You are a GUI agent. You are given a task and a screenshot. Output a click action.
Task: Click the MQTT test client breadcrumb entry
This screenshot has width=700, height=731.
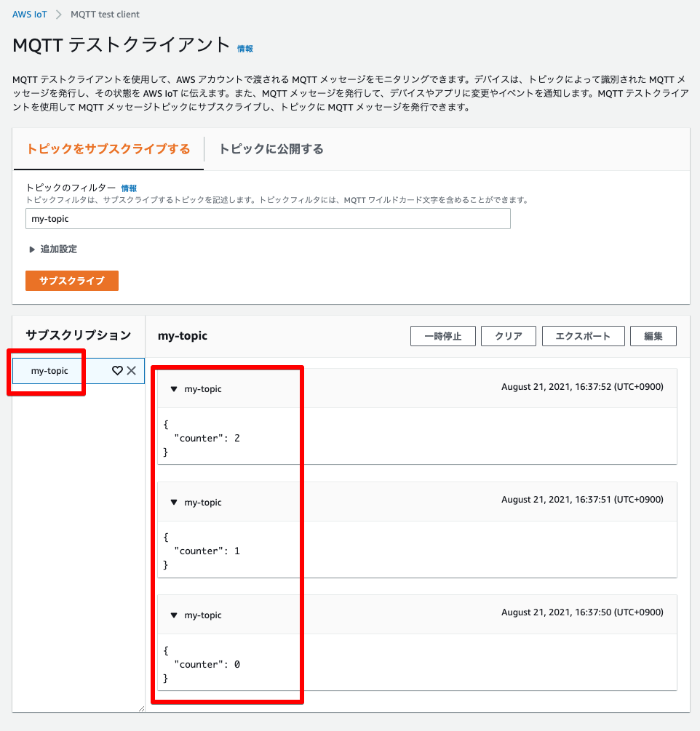[x=104, y=14]
